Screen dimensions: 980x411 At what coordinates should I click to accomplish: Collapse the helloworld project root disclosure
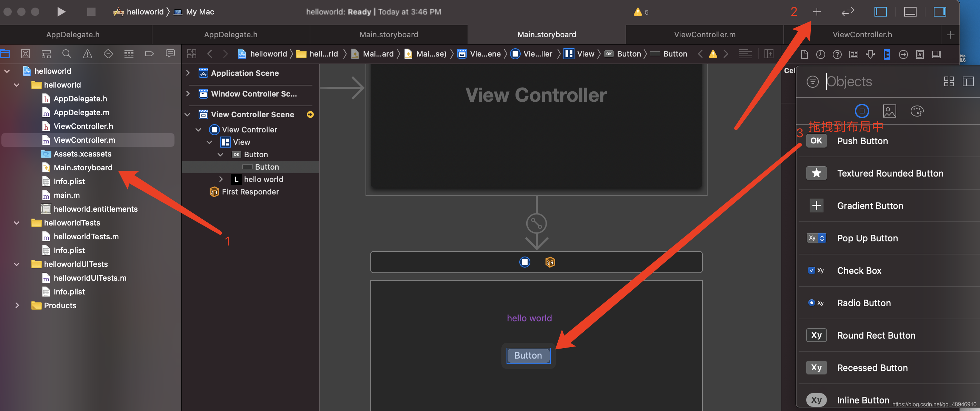tap(7, 71)
